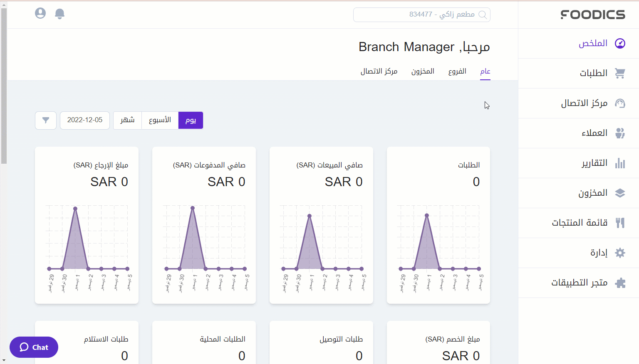Click the الطلبات shopping cart icon
This screenshot has height=364, width=639.
click(x=620, y=73)
